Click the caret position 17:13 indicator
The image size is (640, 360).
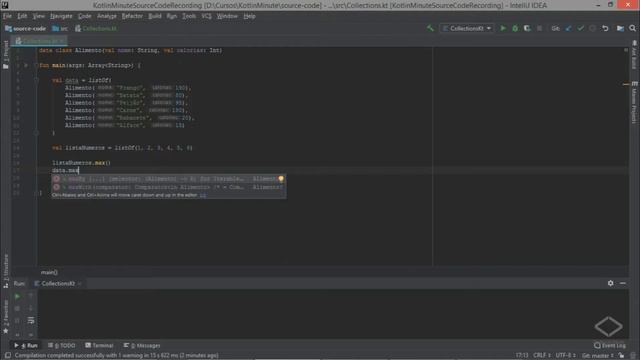click(x=522, y=356)
